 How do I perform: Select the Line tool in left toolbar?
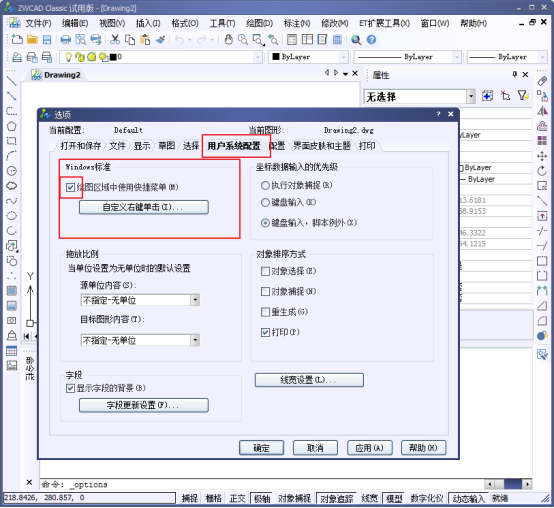(12, 81)
